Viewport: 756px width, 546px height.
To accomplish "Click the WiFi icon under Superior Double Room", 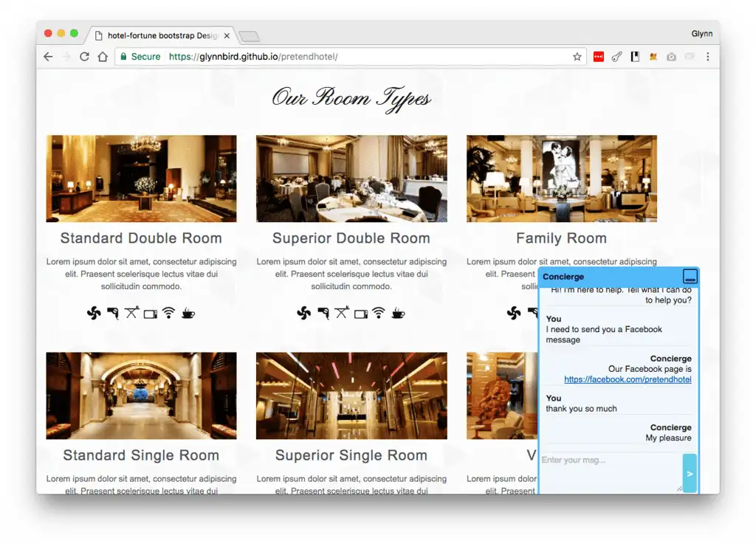I will 379,313.
